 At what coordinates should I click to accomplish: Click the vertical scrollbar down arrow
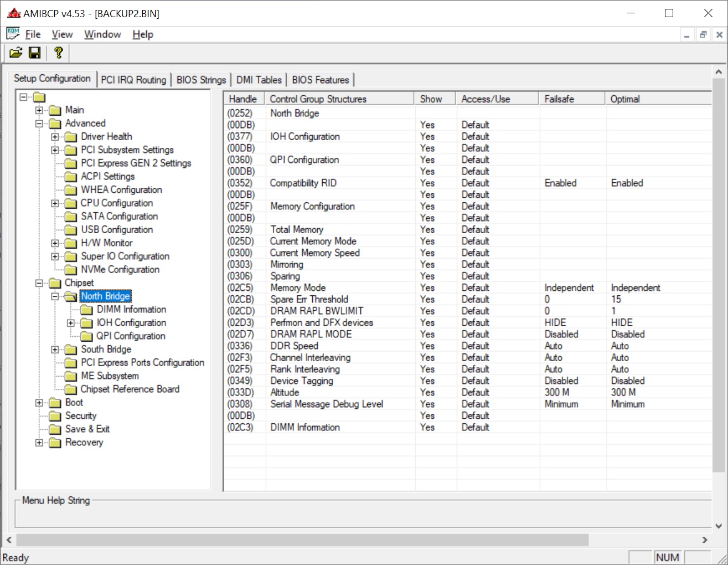click(x=719, y=526)
